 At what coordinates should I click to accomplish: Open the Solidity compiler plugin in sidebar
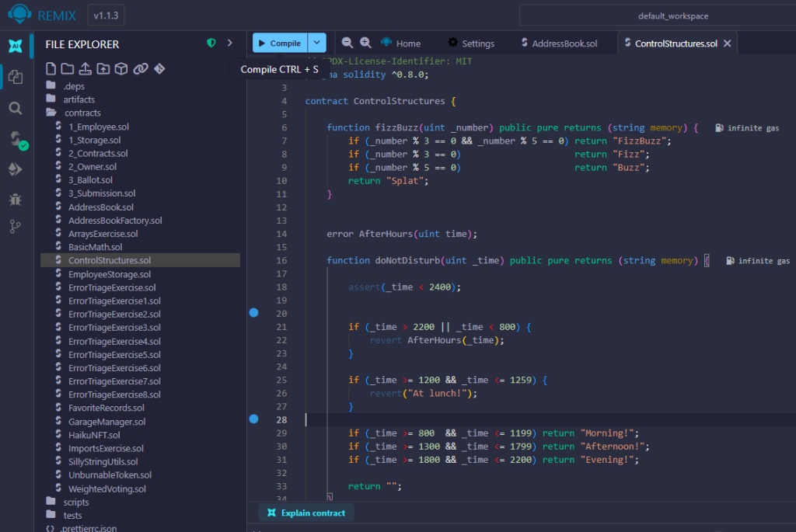(x=16, y=140)
